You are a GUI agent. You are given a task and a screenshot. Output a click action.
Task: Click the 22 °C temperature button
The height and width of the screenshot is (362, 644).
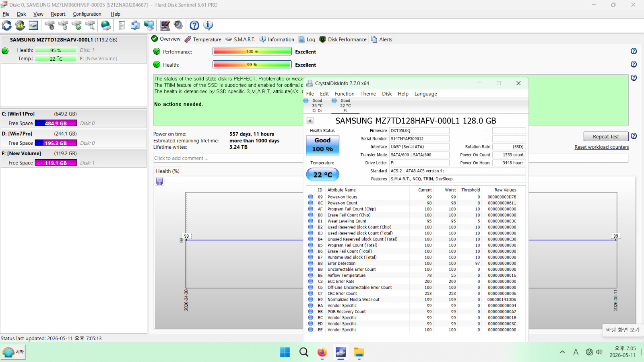[323, 175]
